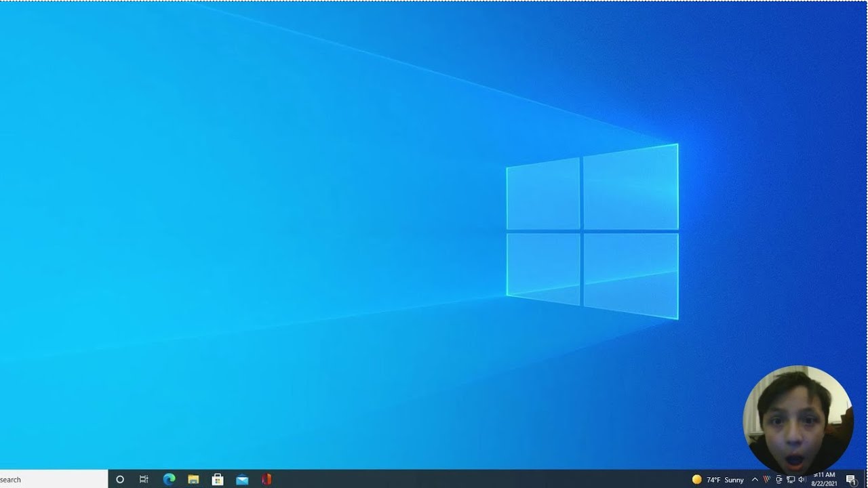Open Microsoft Store from the taskbar
This screenshot has width=868, height=488.
click(x=218, y=479)
